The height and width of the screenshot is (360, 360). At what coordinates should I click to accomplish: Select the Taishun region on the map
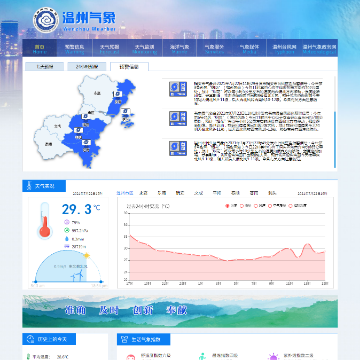[x=49, y=144]
